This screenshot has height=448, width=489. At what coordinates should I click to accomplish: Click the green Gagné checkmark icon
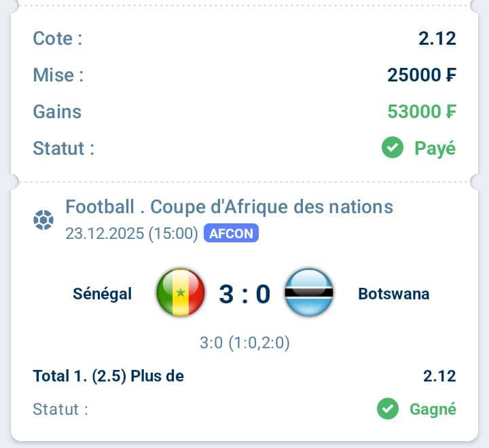[x=387, y=409]
